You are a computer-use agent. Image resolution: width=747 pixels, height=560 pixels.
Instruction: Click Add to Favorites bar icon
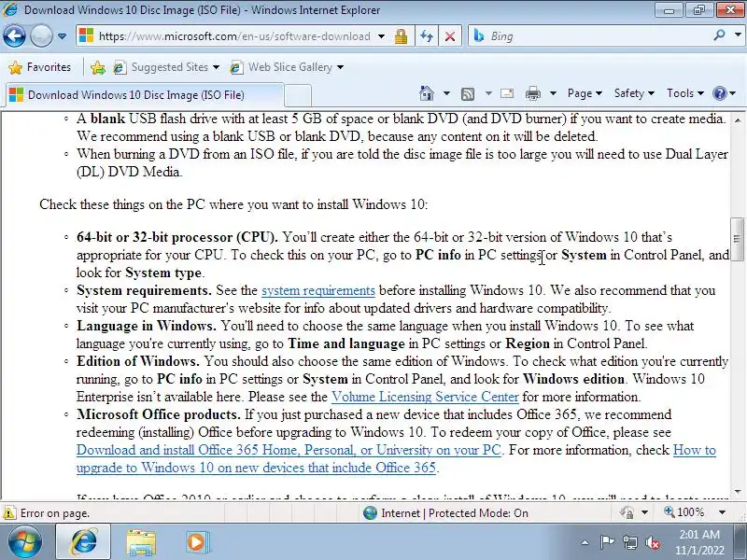(98, 67)
